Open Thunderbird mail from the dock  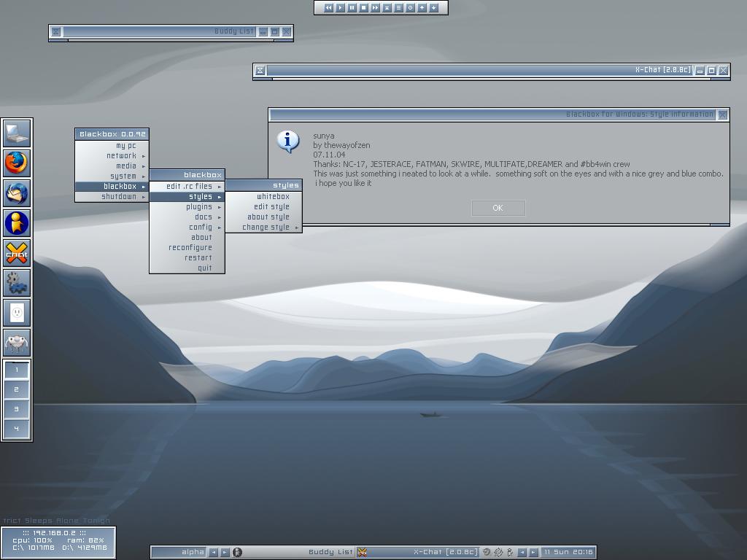click(17, 192)
